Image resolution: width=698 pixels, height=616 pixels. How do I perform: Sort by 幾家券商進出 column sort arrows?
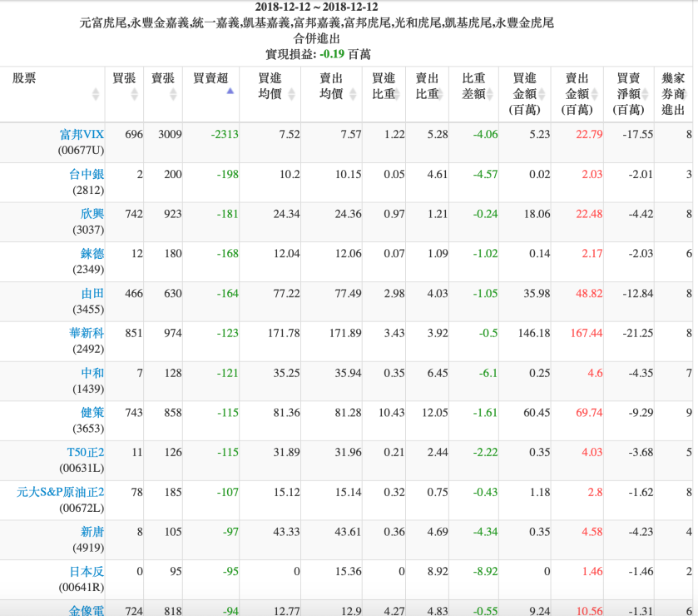(x=686, y=94)
